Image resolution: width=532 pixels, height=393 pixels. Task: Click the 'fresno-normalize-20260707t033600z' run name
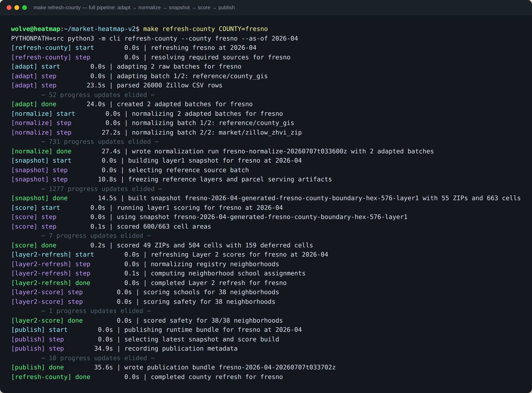pyautogui.click(x=285, y=151)
